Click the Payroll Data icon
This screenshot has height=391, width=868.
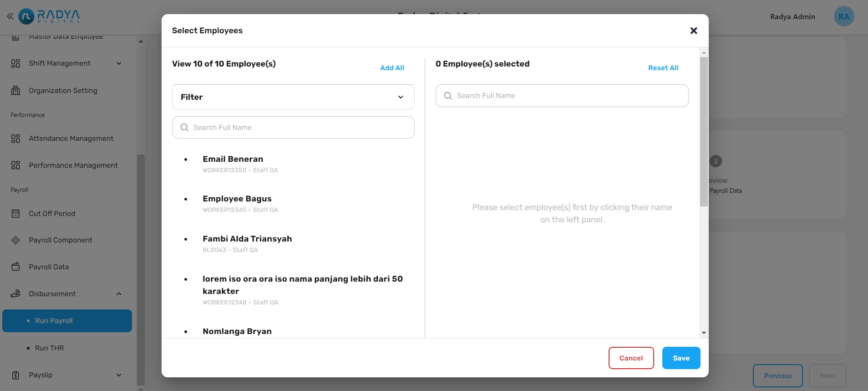coord(15,267)
